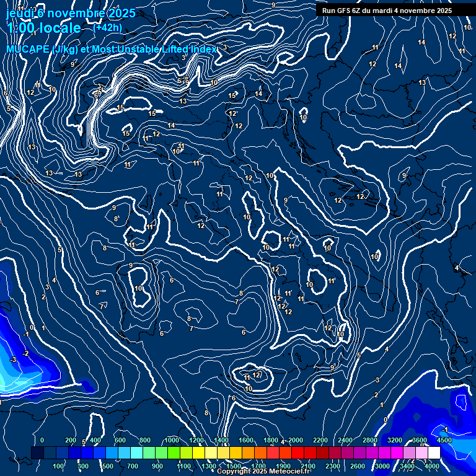Screen dimensions: 476x476
Task: Click the '-3' contour label on the map
Action: tap(13, 359)
